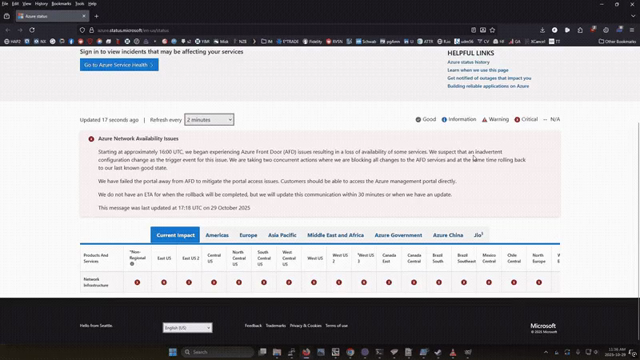Open the Help menu
Image resolution: width=640 pixels, height=360 pixels.
[x=92, y=4]
